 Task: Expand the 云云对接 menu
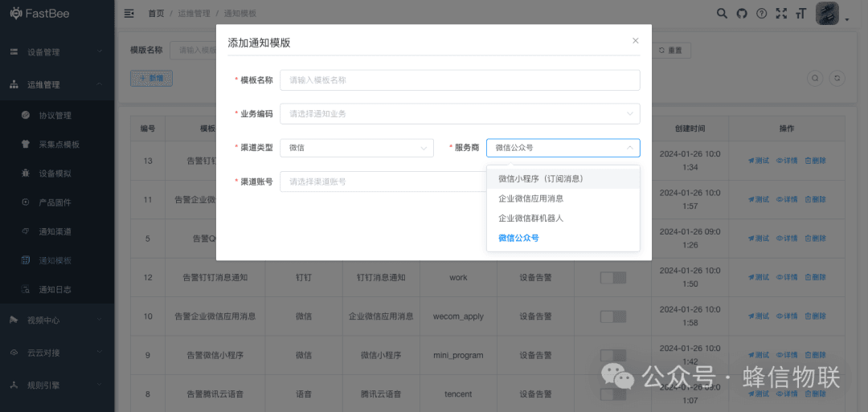(57, 353)
